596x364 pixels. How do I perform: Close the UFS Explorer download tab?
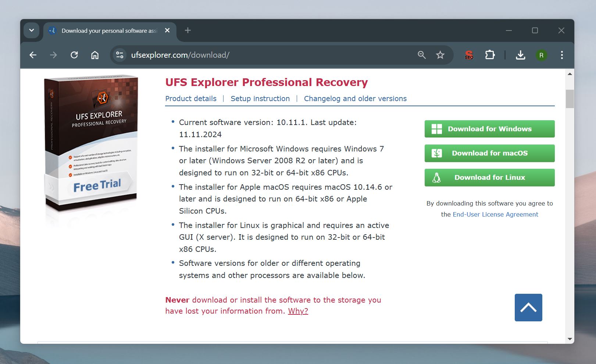[x=167, y=31]
